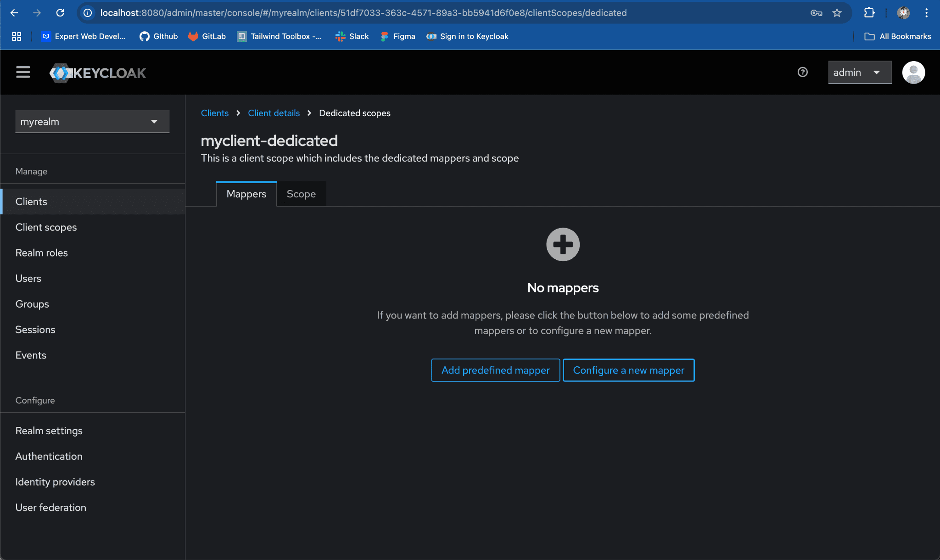Image resolution: width=940 pixels, height=560 pixels.
Task: Click the No mappers plus icon
Action: [563, 244]
